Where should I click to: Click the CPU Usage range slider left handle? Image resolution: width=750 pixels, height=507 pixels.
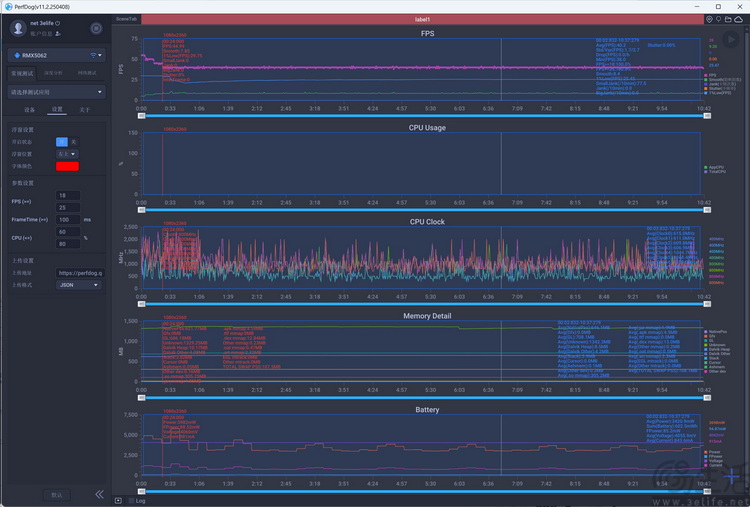tap(141, 210)
